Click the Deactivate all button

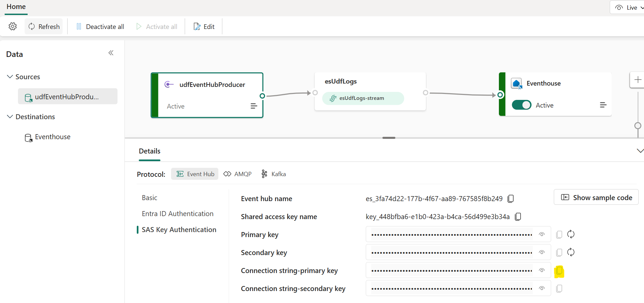coord(100,27)
